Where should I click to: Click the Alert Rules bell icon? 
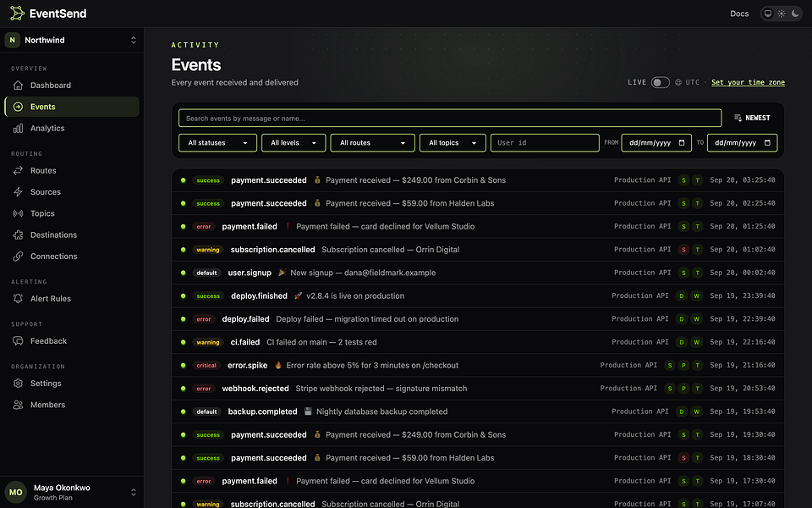[x=18, y=299]
